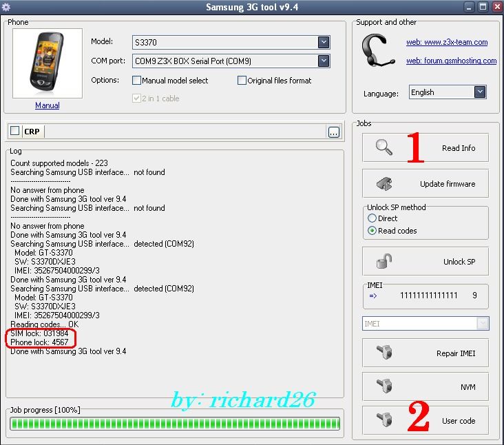Enable Manual model select checkbox

point(136,80)
